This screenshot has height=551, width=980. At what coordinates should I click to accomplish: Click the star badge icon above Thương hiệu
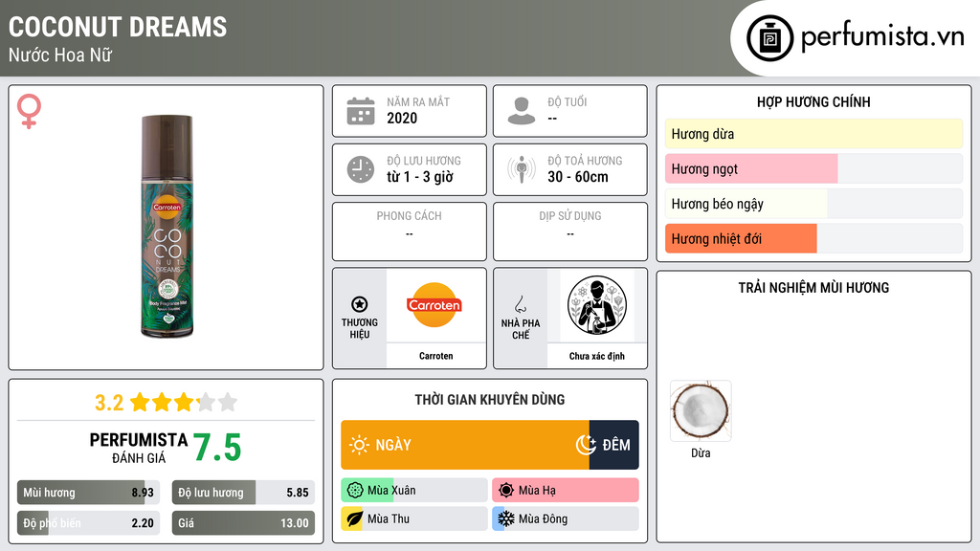(360, 304)
